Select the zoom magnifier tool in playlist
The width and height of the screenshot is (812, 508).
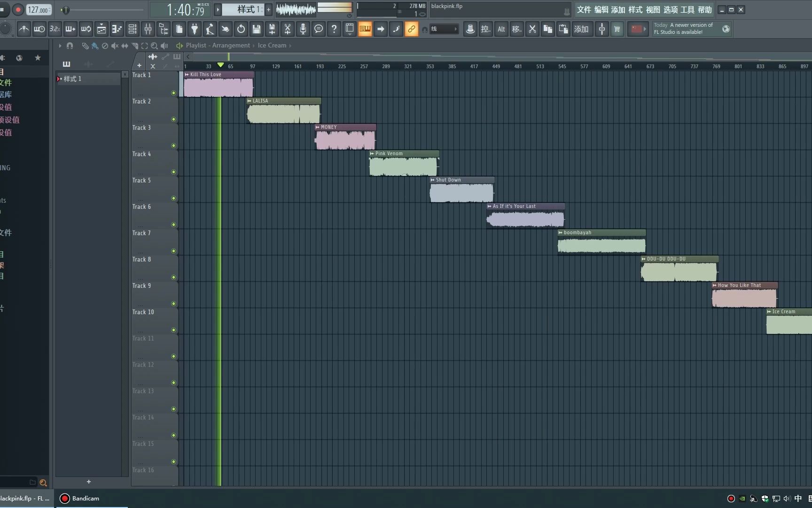[154, 46]
